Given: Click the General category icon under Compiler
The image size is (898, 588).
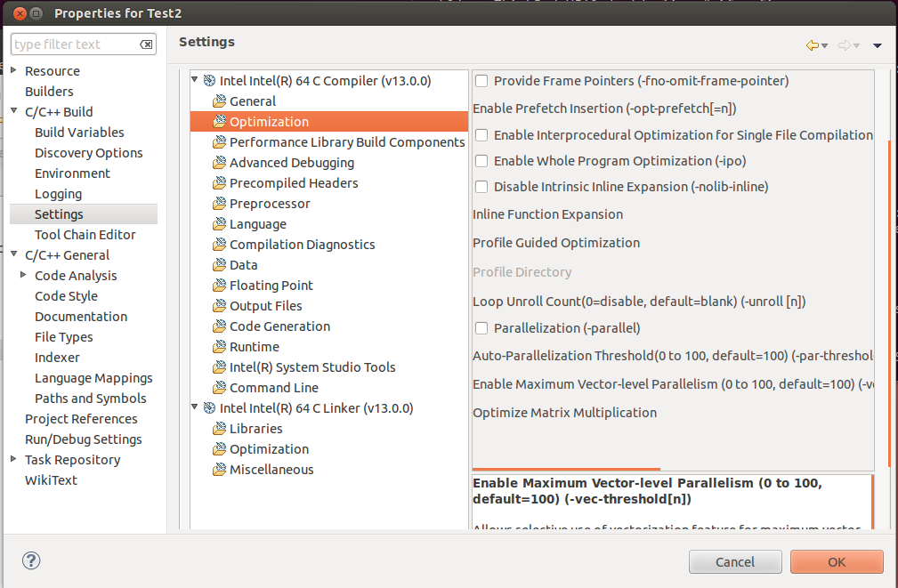Looking at the screenshot, I should [x=219, y=101].
